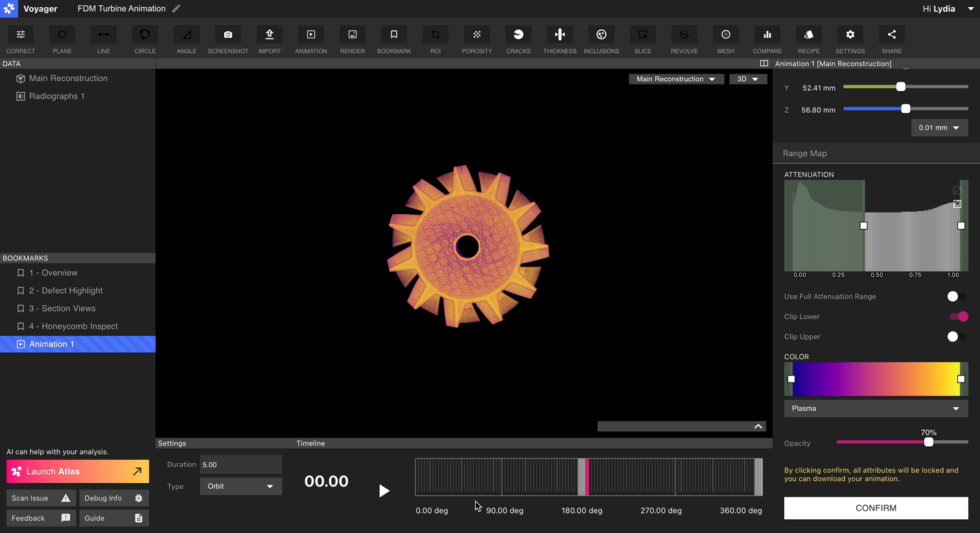Select the ROI tool
Viewport: 980px width, 533px height.
435,39
